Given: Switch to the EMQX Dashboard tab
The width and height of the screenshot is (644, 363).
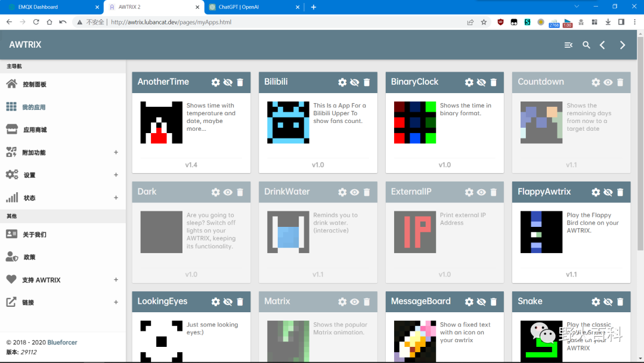Looking at the screenshot, I should (52, 7).
